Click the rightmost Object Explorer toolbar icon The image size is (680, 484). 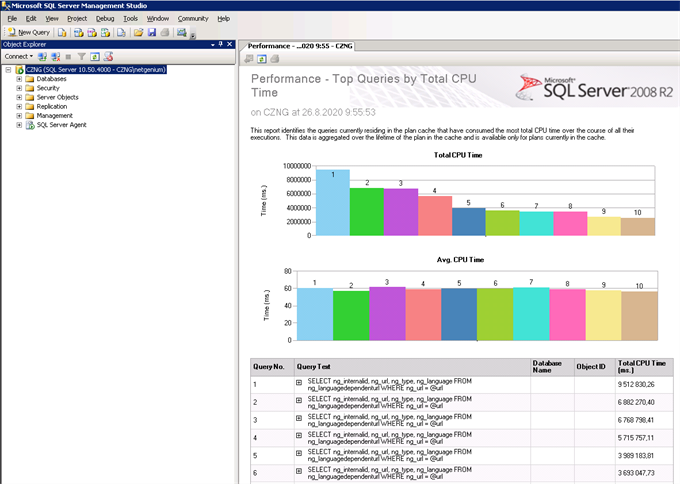coord(108,56)
